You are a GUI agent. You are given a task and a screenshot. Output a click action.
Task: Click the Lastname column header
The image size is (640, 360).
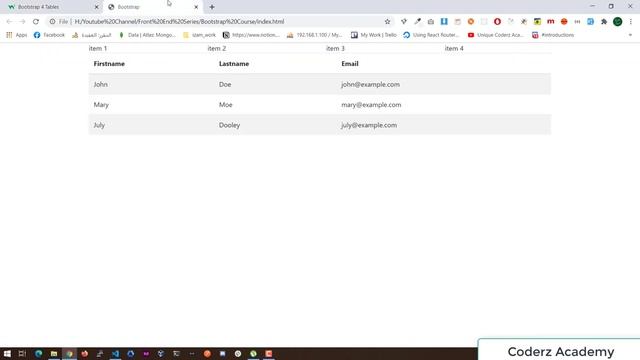pos(234,64)
